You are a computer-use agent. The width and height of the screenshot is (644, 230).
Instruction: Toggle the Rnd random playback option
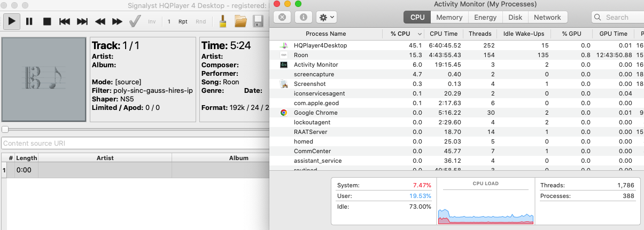pos(200,22)
